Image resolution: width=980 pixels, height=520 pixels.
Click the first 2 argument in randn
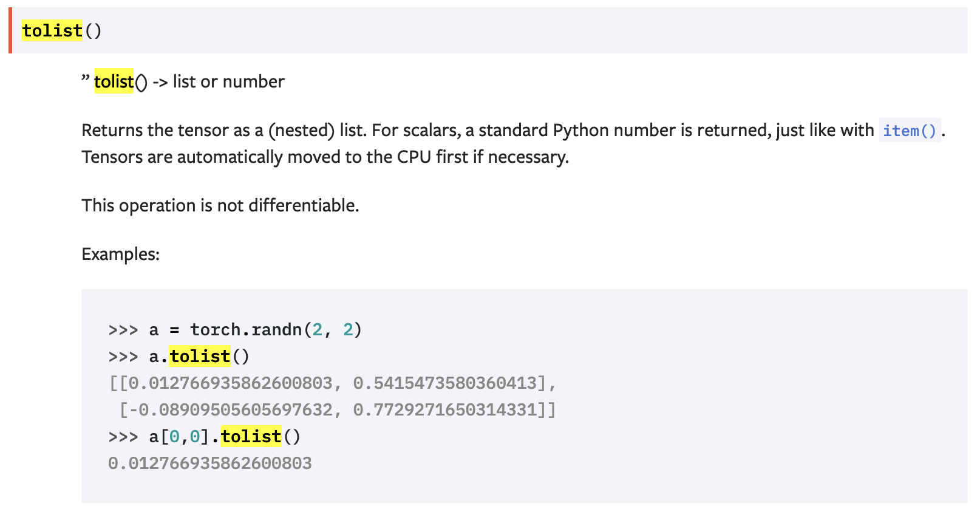(317, 329)
